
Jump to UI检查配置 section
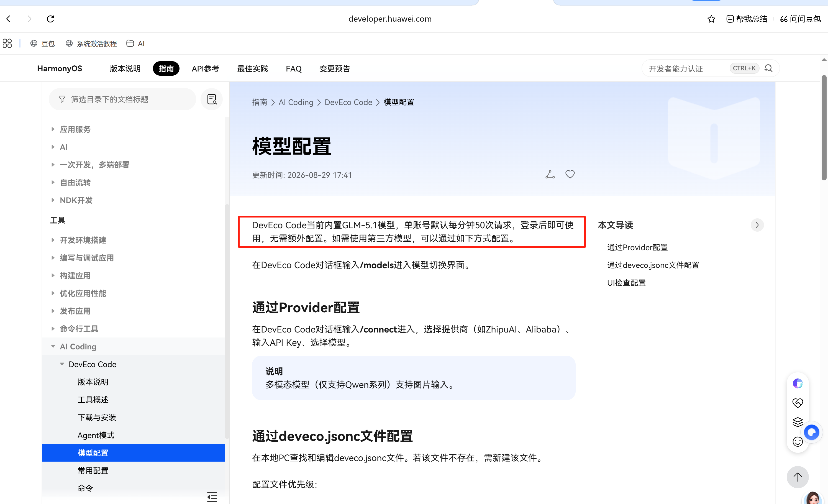click(x=626, y=283)
